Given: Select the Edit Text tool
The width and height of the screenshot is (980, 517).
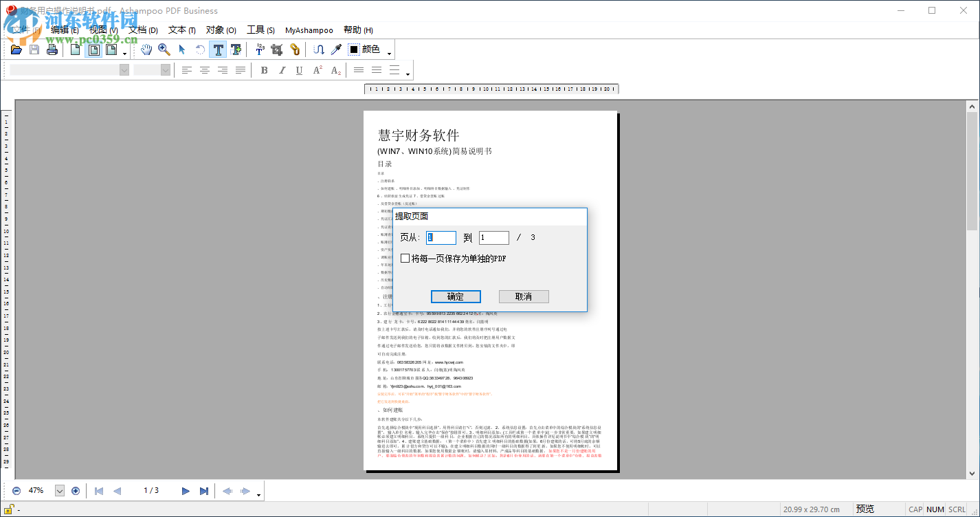Looking at the screenshot, I should click(x=217, y=49).
